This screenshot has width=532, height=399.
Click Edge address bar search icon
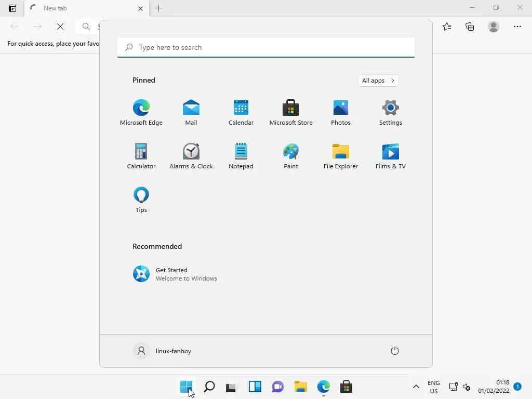tap(86, 26)
